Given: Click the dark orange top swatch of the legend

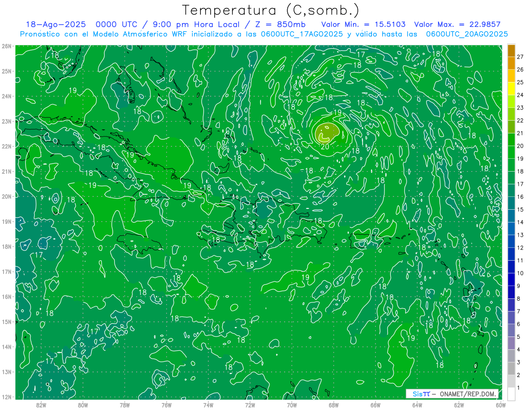Looking at the screenshot, I should click(x=511, y=51).
